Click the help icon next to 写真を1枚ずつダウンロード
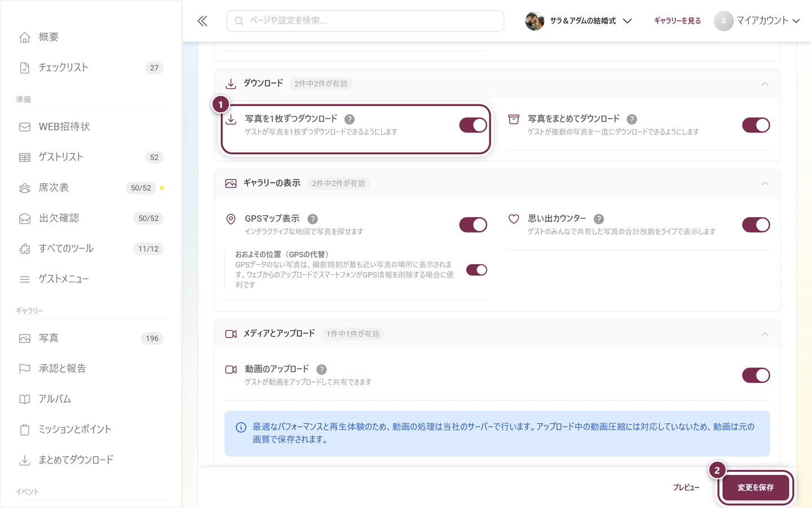 350,119
